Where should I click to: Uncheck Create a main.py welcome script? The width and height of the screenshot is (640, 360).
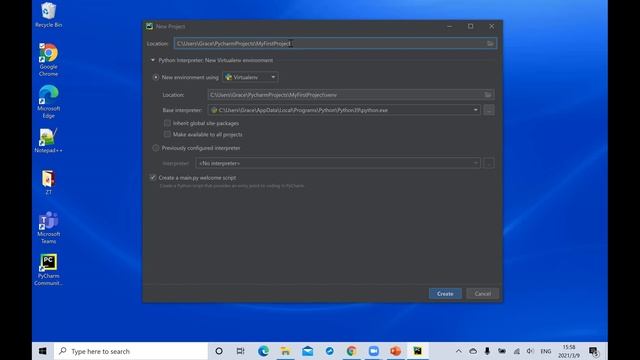coord(153,178)
